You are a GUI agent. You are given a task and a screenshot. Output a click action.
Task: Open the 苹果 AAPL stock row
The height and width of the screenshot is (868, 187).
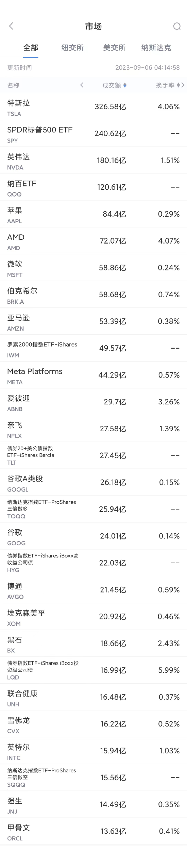[93, 214]
